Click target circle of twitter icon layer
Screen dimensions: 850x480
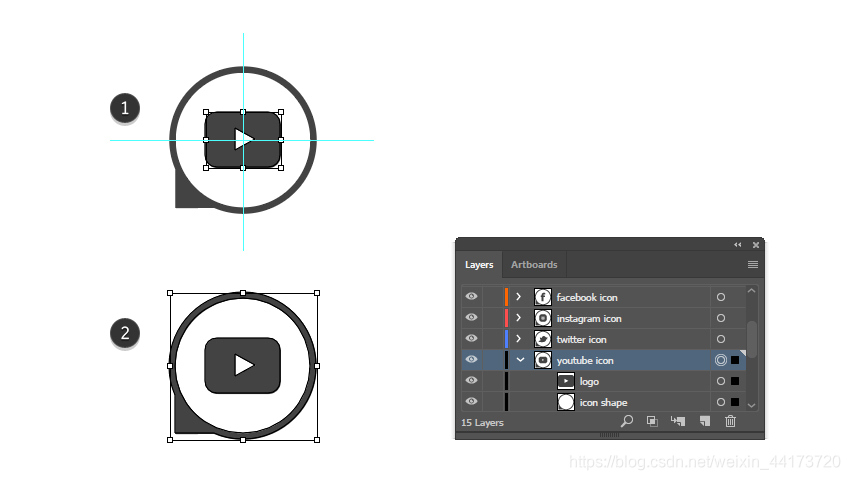pos(720,339)
